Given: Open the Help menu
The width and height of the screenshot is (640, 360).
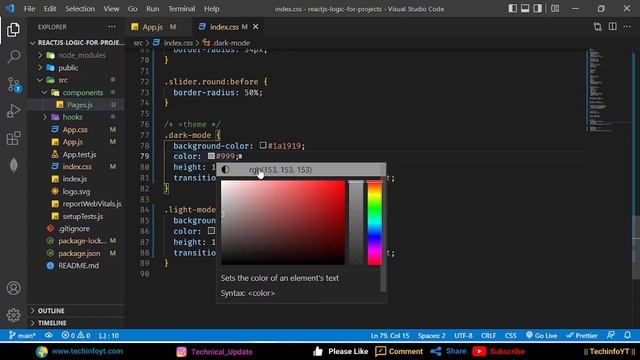Looking at the screenshot, I should (211, 9).
